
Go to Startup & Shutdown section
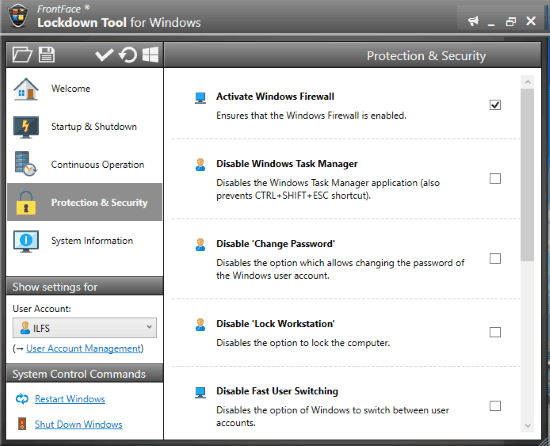pyautogui.click(x=85, y=127)
